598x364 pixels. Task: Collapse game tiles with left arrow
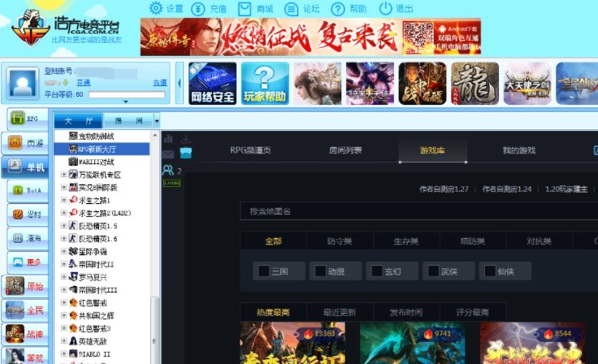(x=180, y=83)
